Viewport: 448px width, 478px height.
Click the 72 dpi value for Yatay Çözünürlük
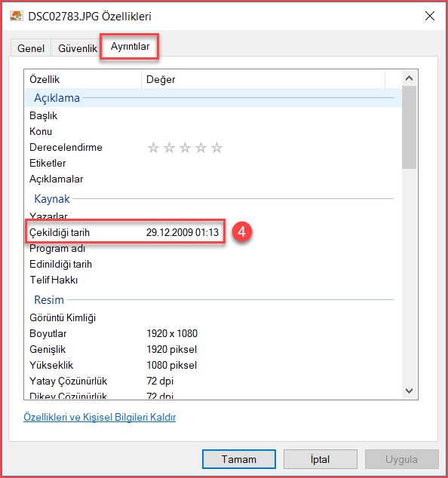coord(160,381)
